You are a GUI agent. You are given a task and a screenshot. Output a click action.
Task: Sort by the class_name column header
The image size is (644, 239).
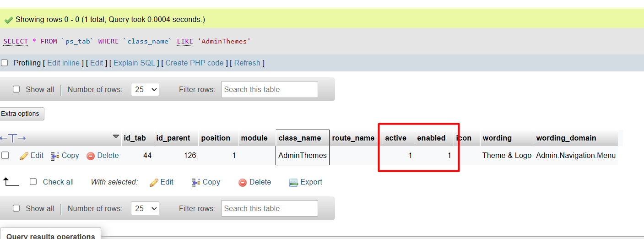coord(300,138)
